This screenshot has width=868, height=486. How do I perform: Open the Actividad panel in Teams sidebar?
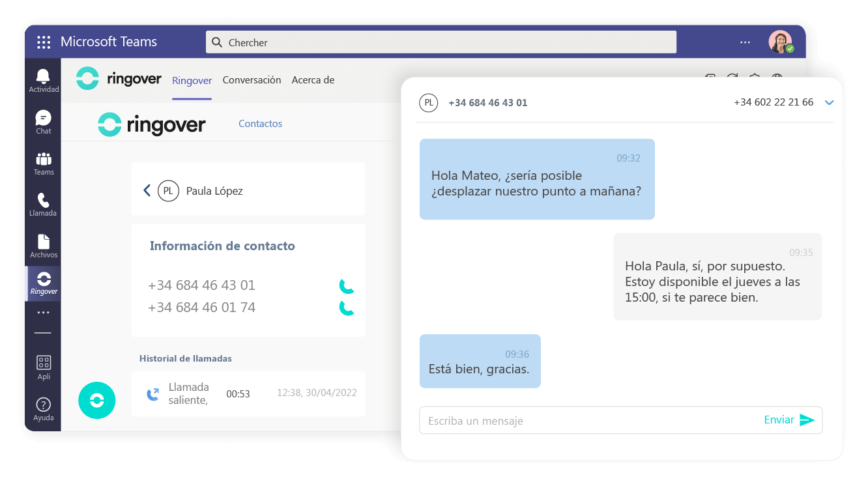coord(43,78)
